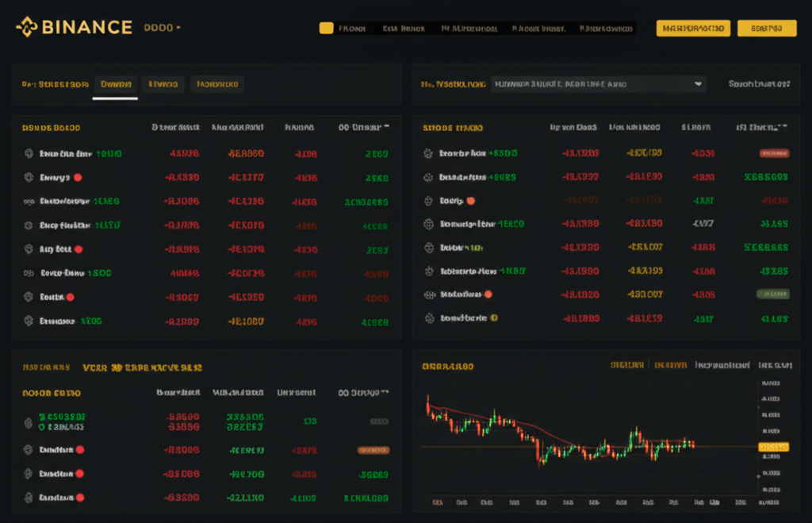Click the wider yellow button in the header
Image resolution: width=812 pixels, height=523 pixels.
pos(693,28)
